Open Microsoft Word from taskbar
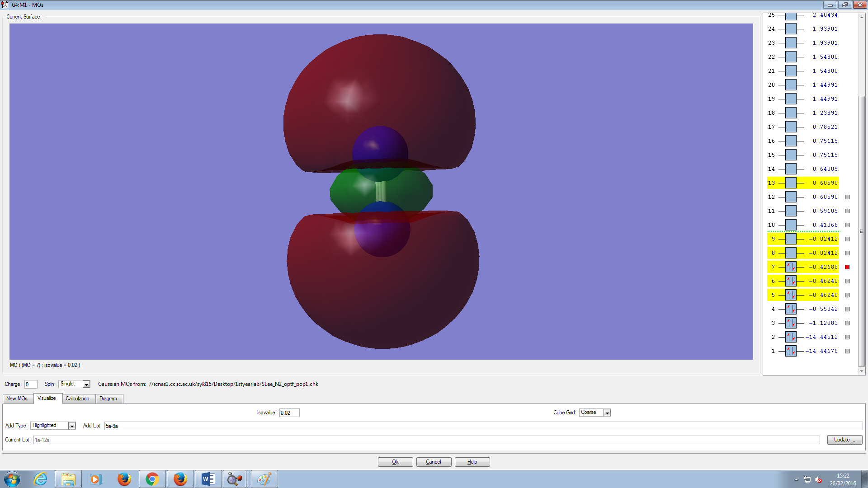Screen dimensions: 868x488 pos(208,479)
